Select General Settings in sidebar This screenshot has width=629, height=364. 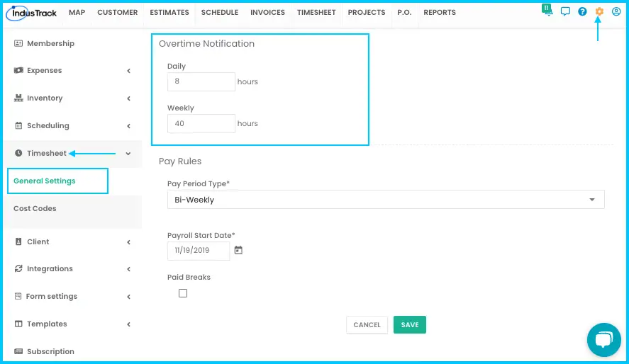[x=45, y=181]
